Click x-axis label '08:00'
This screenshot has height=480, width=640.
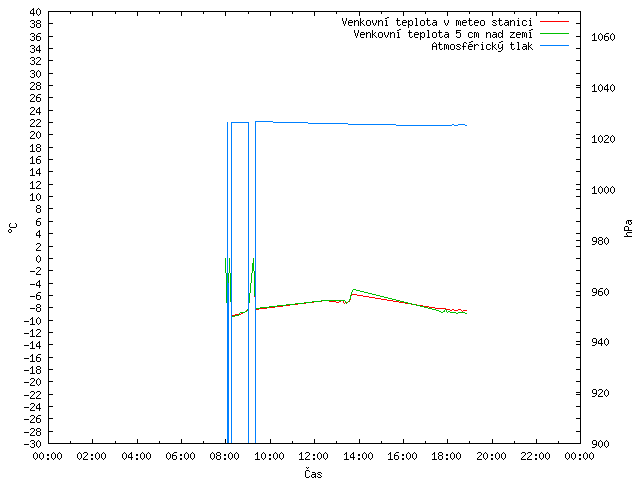(225, 456)
